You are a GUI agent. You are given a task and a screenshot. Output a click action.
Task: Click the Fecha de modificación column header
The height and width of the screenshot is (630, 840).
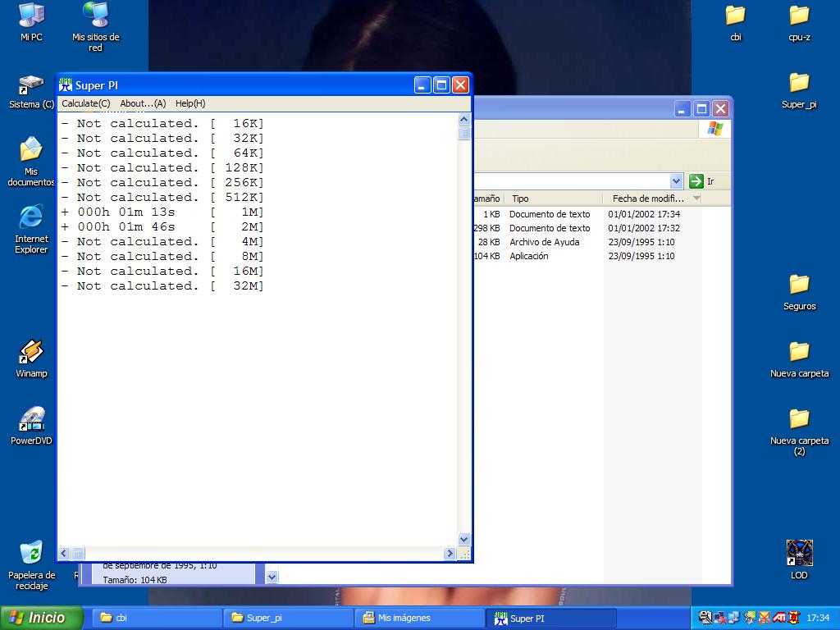[x=648, y=199]
